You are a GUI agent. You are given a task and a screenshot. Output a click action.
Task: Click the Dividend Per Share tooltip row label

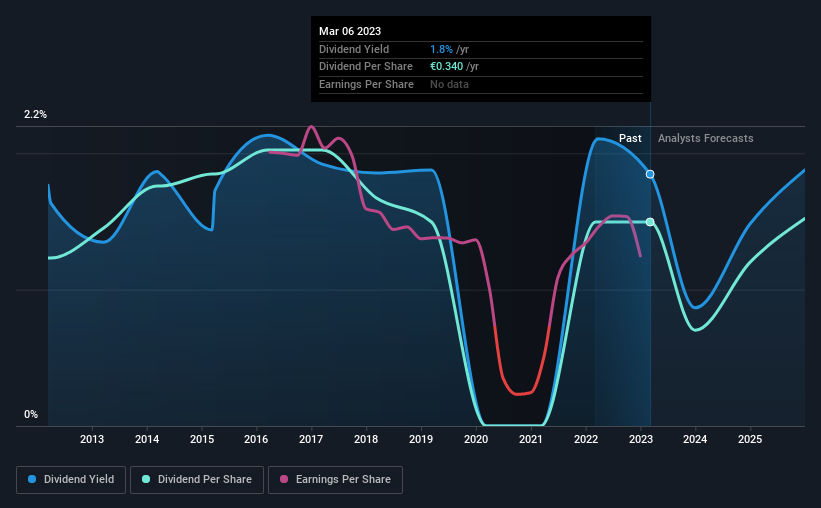click(x=365, y=67)
